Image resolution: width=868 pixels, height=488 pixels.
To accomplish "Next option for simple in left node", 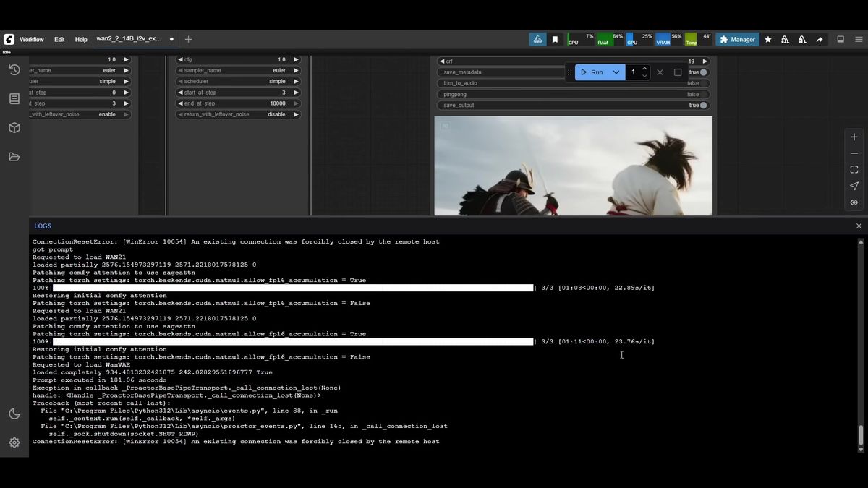I will click(x=126, y=82).
